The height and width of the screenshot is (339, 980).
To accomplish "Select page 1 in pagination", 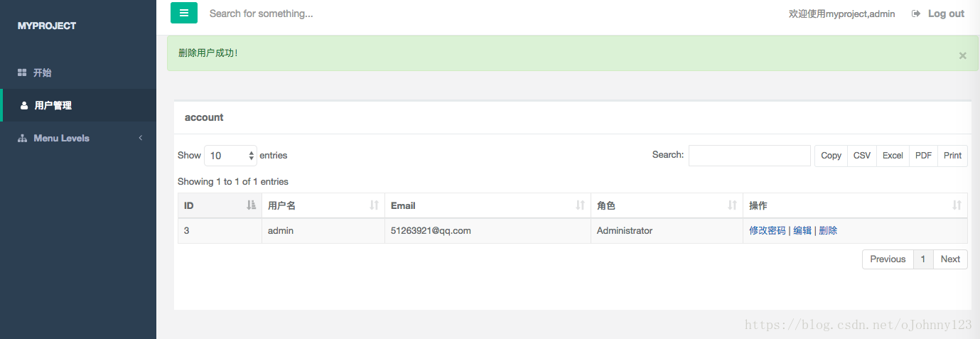I will [922, 259].
